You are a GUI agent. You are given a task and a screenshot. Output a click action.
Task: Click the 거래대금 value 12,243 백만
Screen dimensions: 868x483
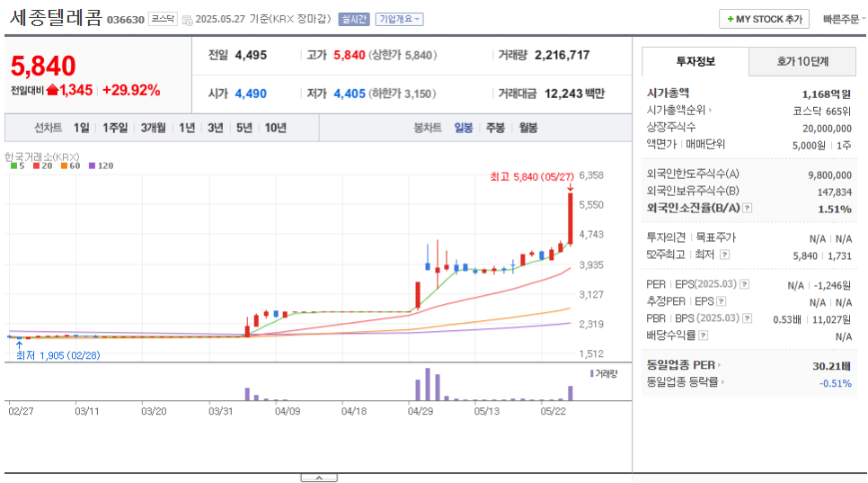[x=574, y=94]
